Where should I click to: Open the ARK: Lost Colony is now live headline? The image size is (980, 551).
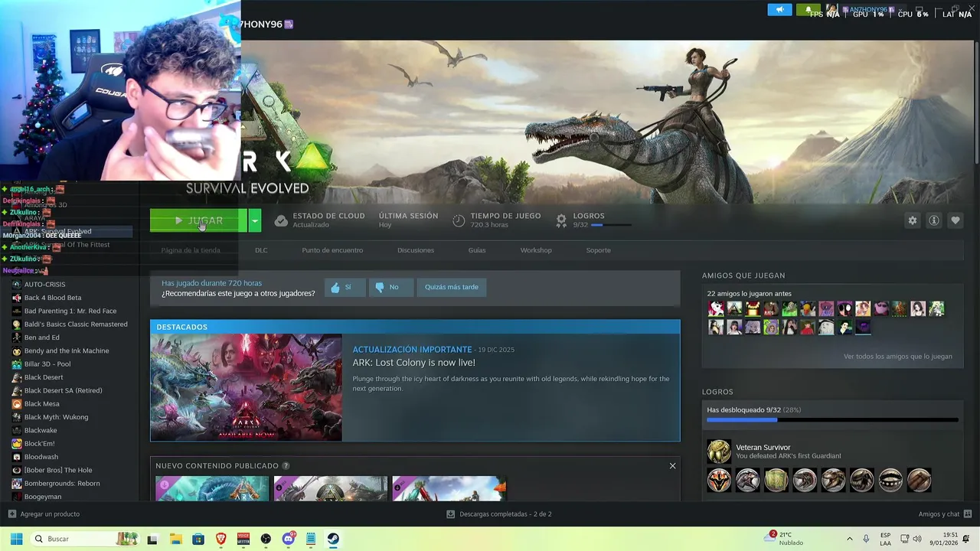413,363
